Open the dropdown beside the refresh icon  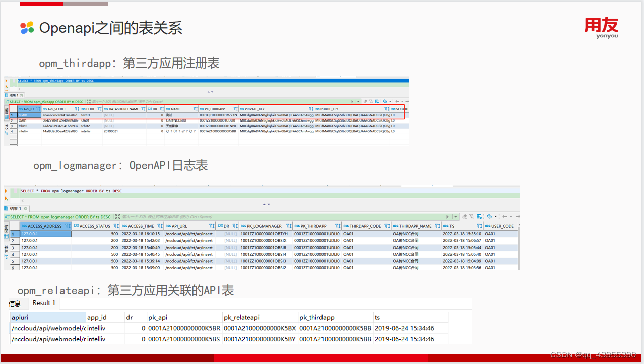(496, 217)
